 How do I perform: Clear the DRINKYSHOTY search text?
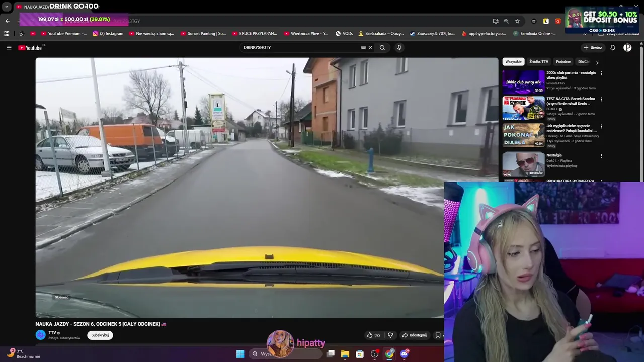(x=370, y=48)
